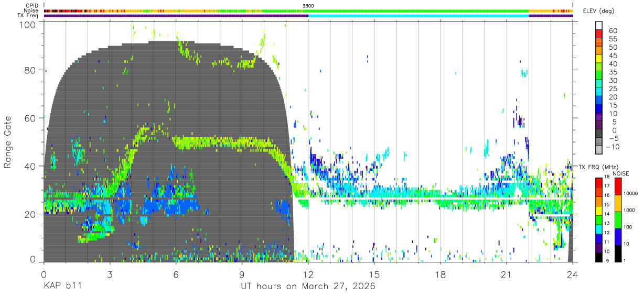Click the green section of the Noise strip

(395, 10)
